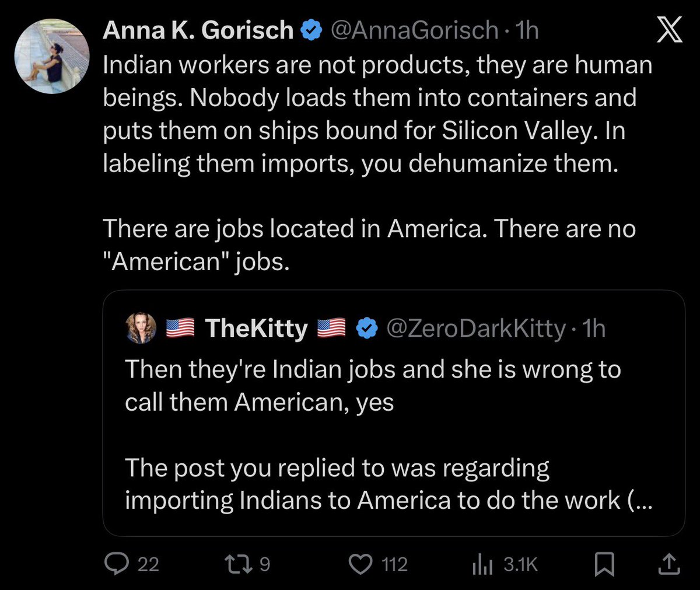Open the @ZeroDarkKitty handle
Image resolution: width=700 pixels, height=590 pixels.
click(476, 329)
